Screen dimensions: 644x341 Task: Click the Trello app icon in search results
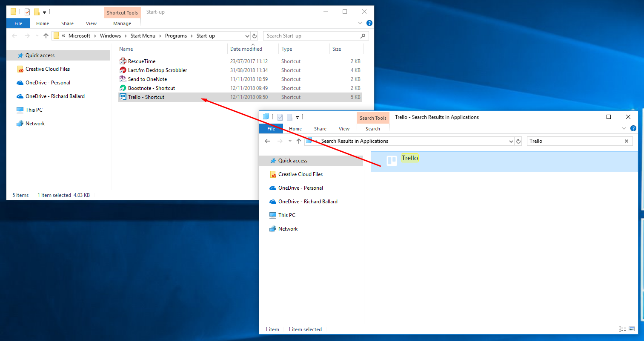click(x=392, y=161)
